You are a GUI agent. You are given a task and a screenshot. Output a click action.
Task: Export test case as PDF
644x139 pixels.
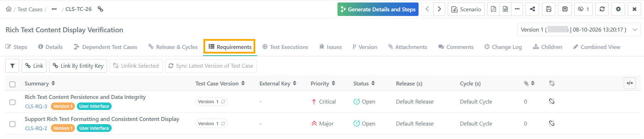coord(493,9)
